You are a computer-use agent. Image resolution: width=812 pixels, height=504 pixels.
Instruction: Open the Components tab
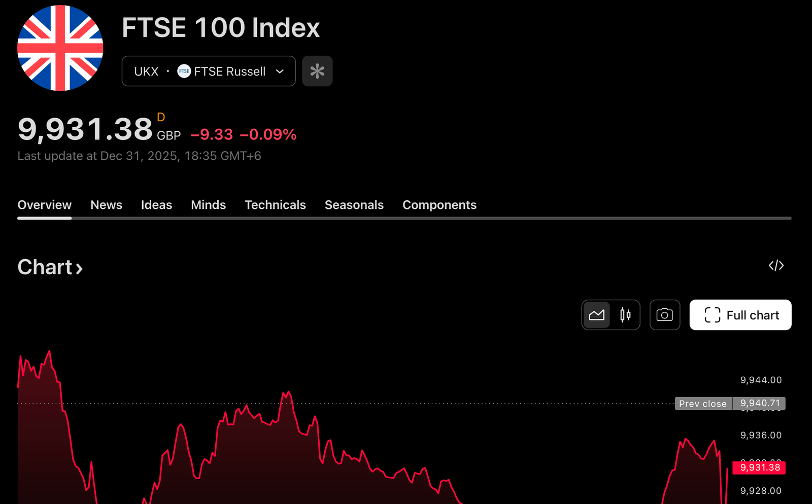[439, 205]
